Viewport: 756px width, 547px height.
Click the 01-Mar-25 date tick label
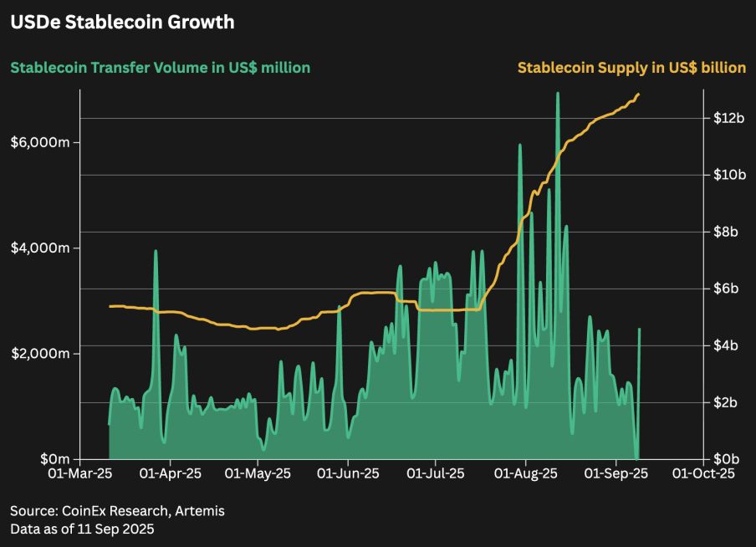(x=80, y=473)
